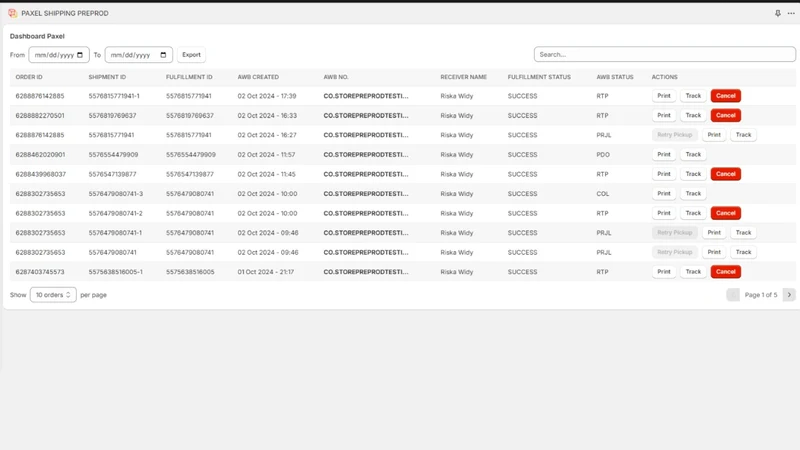This screenshot has height=450, width=800.
Task: Open the From date calendar picker icon
Action: click(80, 55)
